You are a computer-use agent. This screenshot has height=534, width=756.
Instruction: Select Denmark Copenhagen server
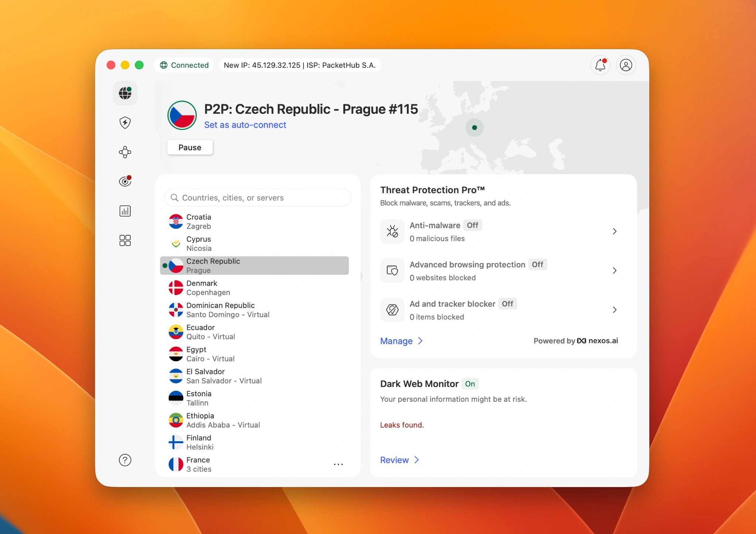[254, 287]
